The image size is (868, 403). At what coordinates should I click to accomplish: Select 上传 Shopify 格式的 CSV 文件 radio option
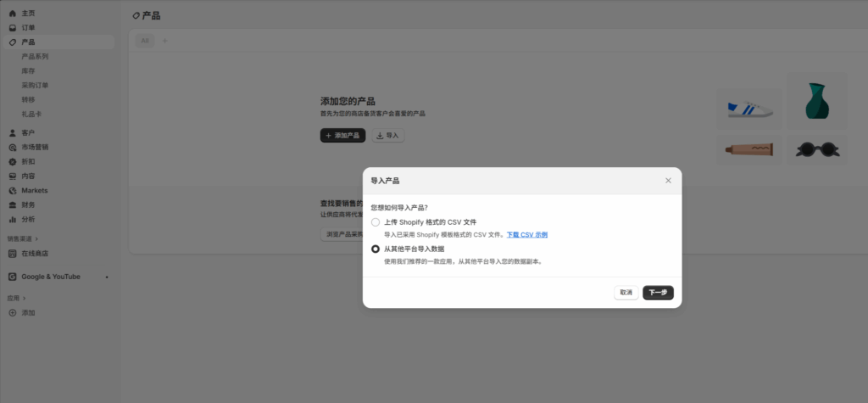[x=376, y=221]
